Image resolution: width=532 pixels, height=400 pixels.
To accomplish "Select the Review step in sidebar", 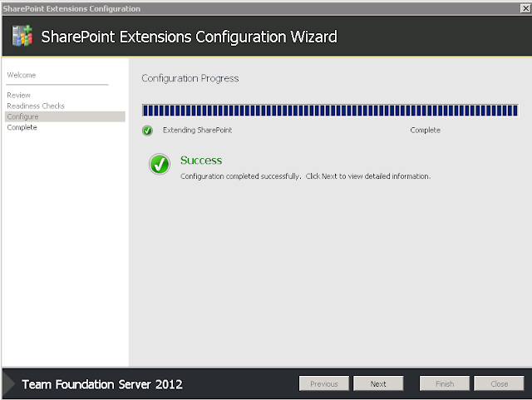I will (x=18, y=95).
